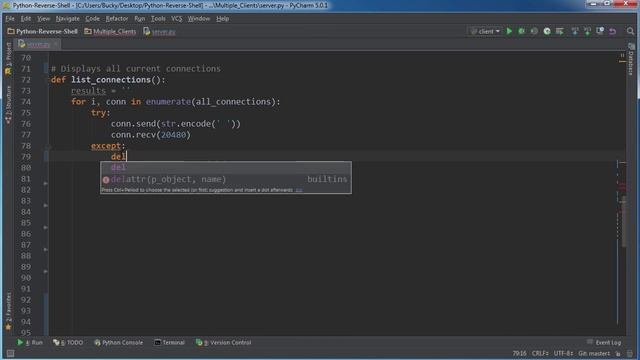Open the Project tool window sidebar tab
This screenshot has height=360, width=640.
click(x=8, y=58)
